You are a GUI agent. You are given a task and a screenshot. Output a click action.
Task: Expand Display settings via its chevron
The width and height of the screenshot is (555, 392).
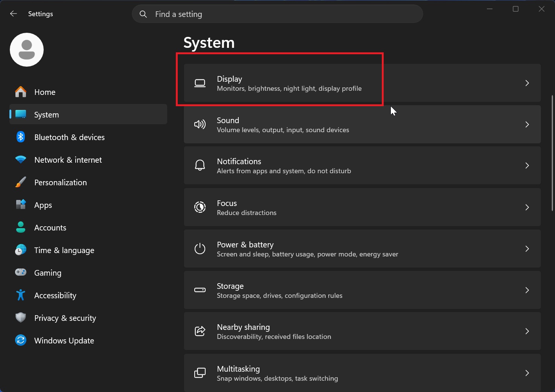click(527, 83)
